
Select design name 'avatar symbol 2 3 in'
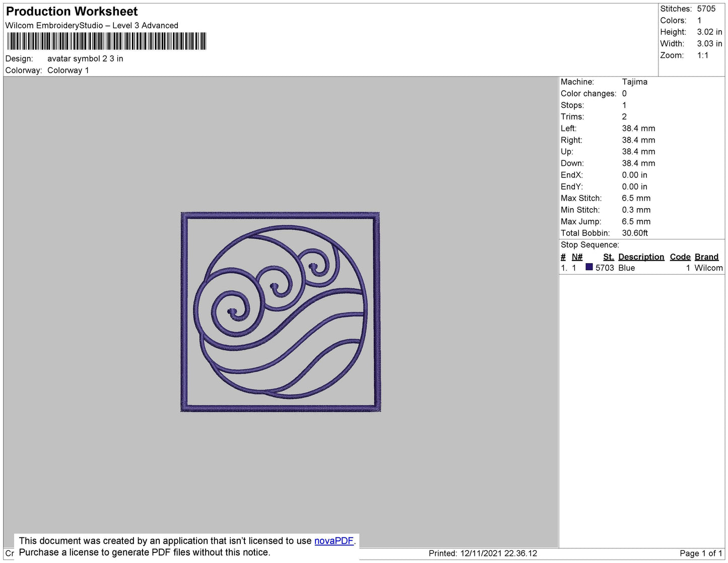click(85, 58)
